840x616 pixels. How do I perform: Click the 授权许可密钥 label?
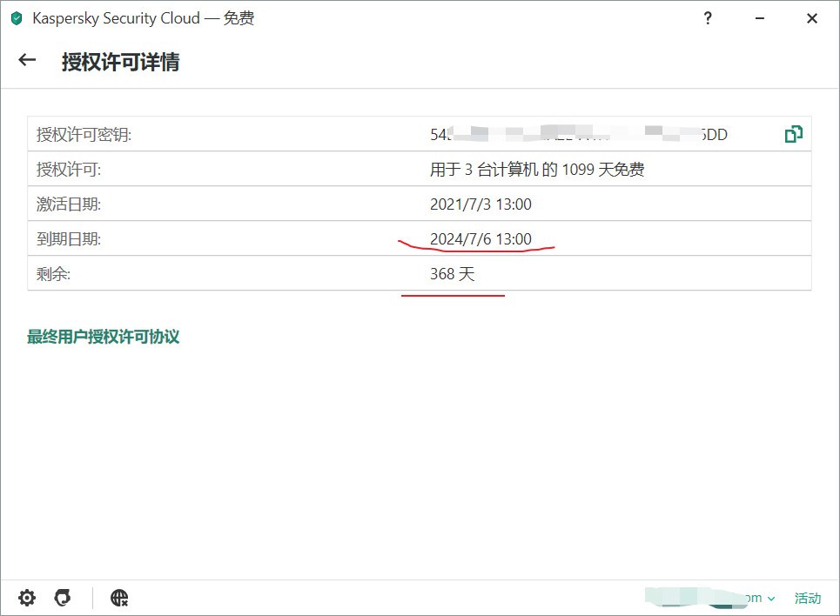tap(84, 135)
